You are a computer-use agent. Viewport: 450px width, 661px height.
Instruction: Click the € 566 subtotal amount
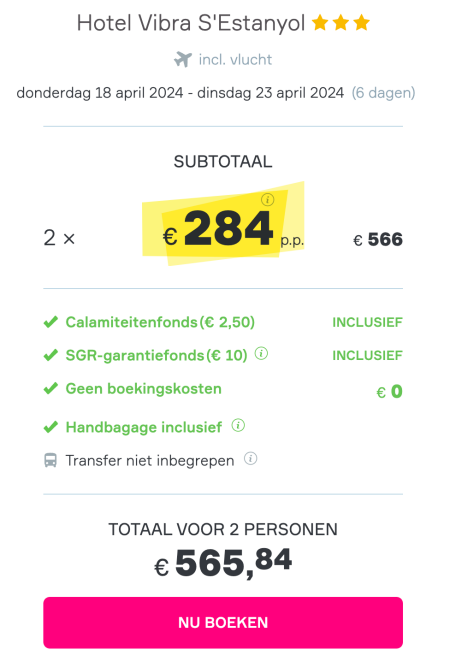click(378, 239)
